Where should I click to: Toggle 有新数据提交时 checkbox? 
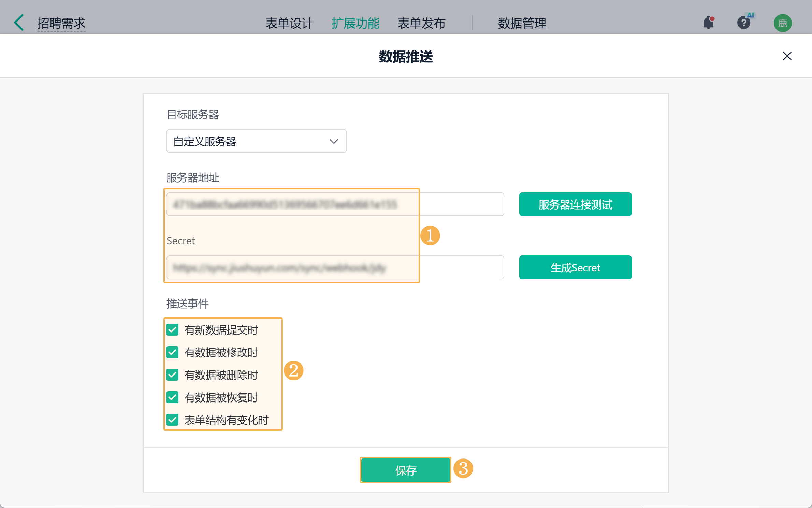173,330
